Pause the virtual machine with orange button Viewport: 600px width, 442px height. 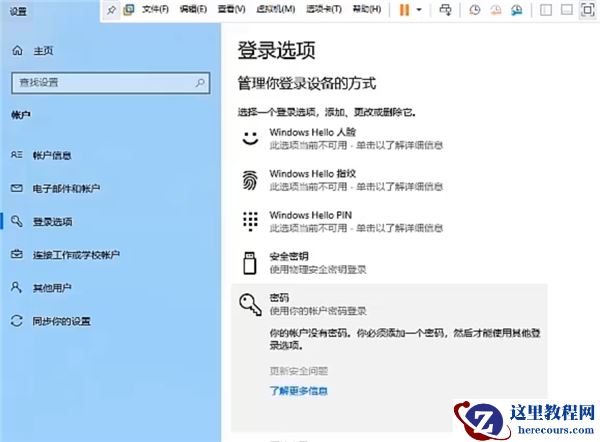404,10
